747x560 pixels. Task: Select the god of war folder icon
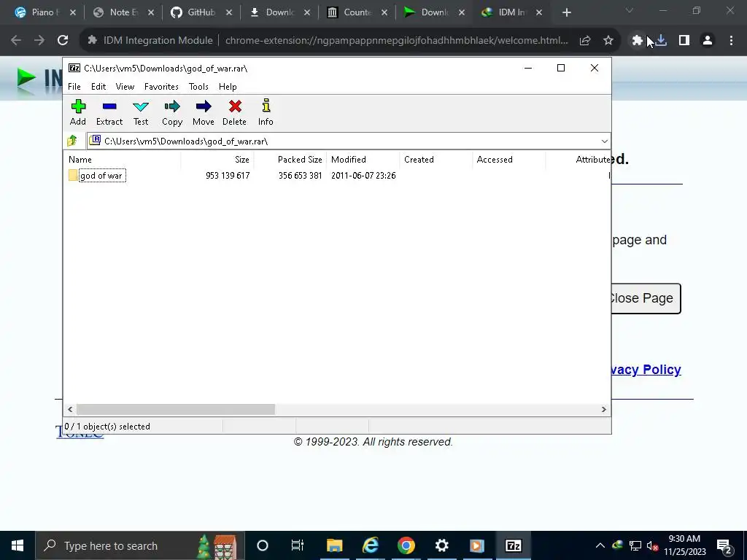point(73,175)
